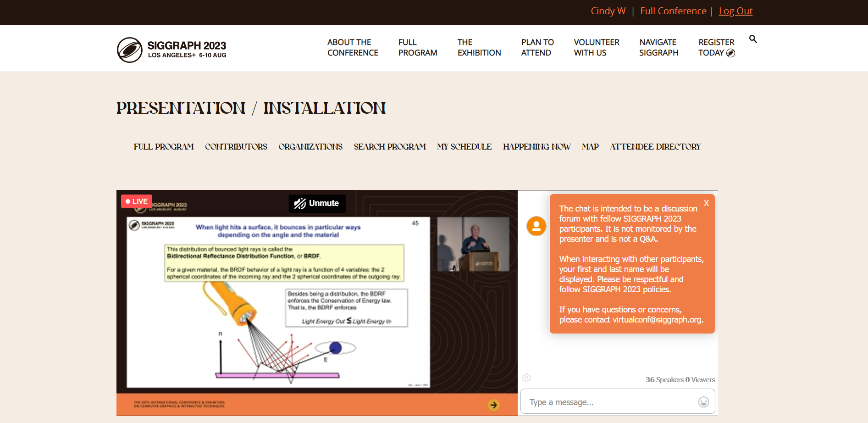Click the LIVE indicator badge
868x423 pixels.
tap(137, 201)
